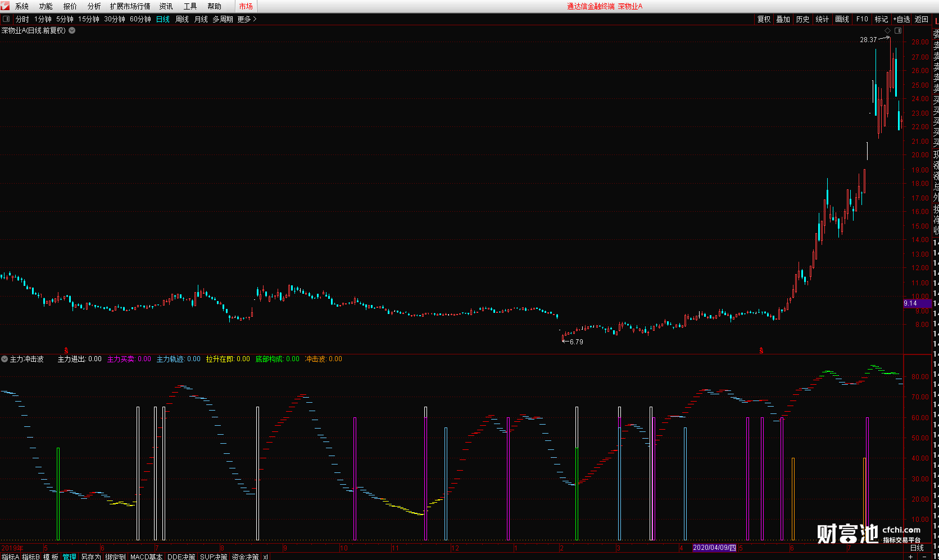Click the 叠加 overlay button

[783, 19]
